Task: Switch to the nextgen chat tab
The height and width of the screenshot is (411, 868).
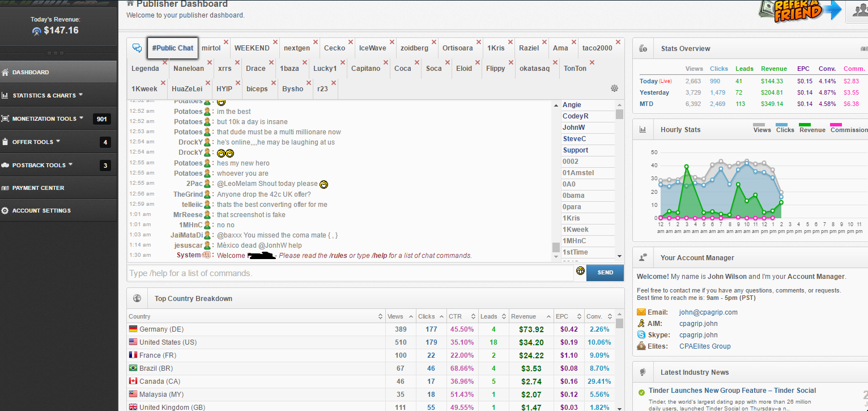Action: [x=297, y=48]
